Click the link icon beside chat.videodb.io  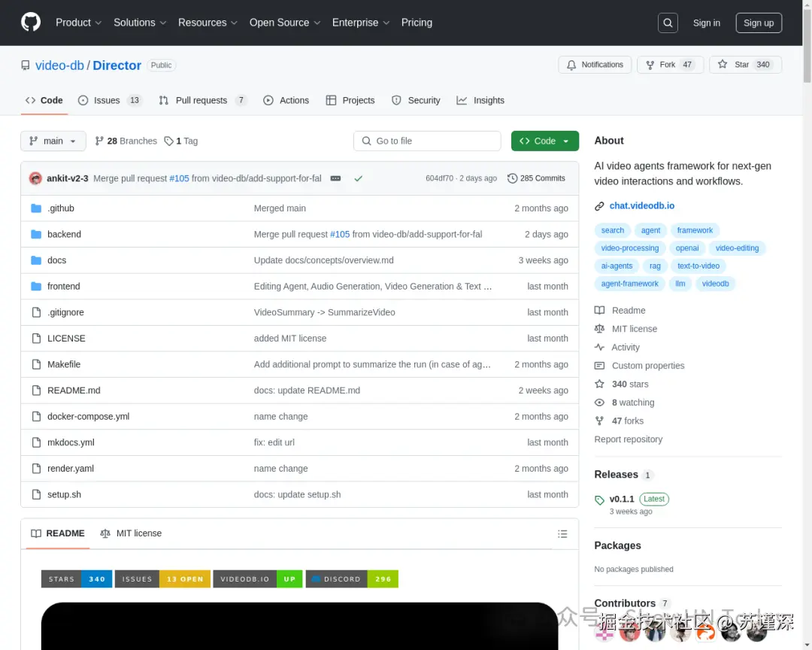point(599,206)
